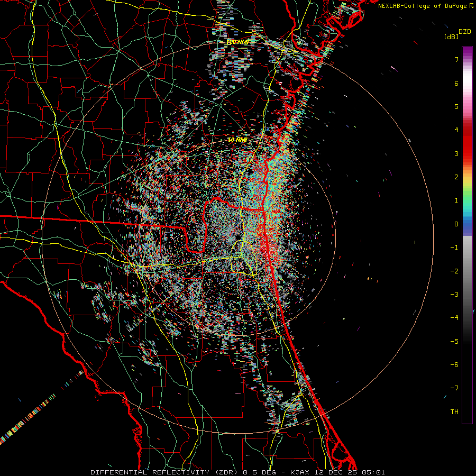Click the Differential Reflectivity caption at bottom
The width and height of the screenshot is (476, 476).
[x=237, y=472]
